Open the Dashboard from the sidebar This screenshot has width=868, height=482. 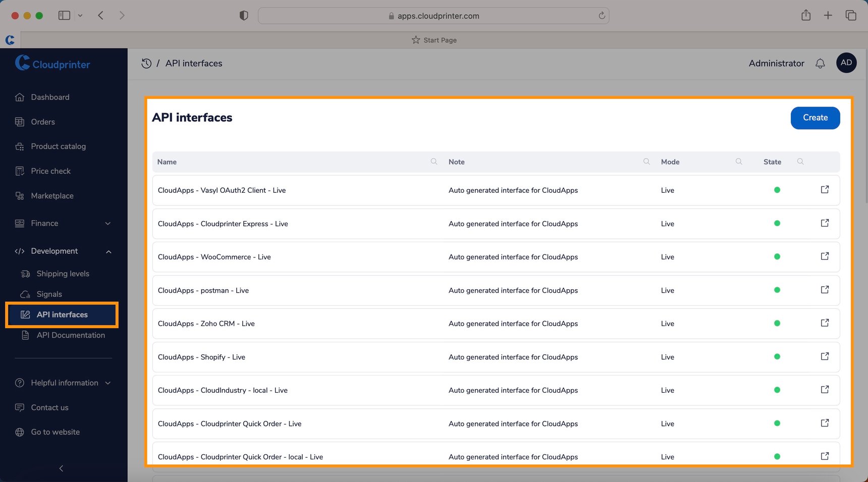[50, 97]
